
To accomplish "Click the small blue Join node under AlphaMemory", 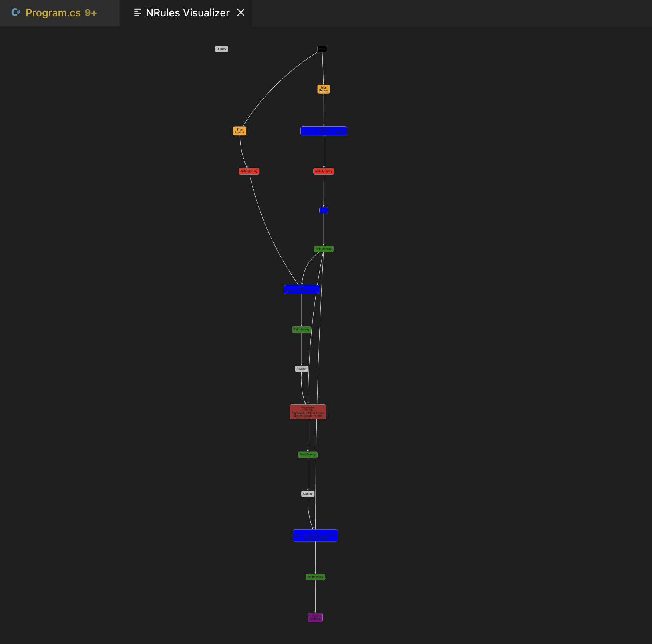I will pyautogui.click(x=324, y=210).
